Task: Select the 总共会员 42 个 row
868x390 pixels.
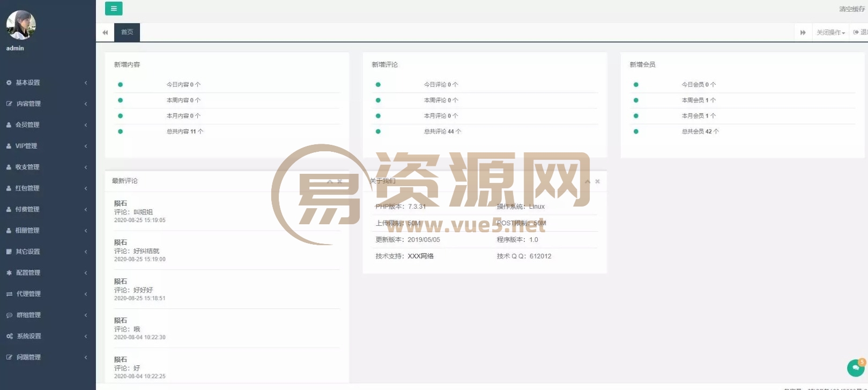Action: [743, 131]
